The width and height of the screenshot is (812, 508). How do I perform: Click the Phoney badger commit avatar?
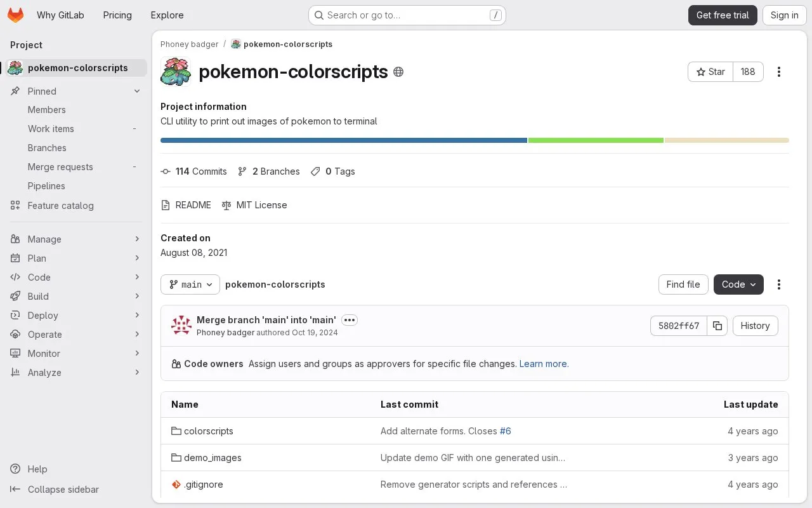click(x=181, y=326)
